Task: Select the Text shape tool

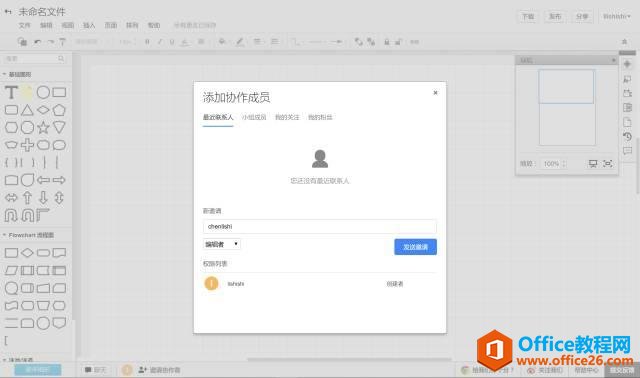Action: pyautogui.click(x=11, y=93)
